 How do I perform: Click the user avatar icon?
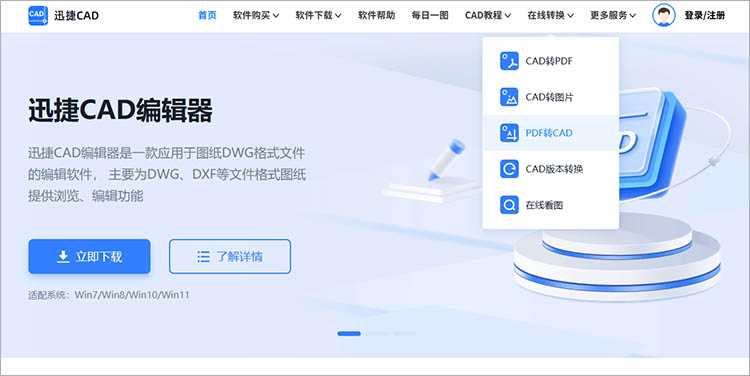point(663,15)
